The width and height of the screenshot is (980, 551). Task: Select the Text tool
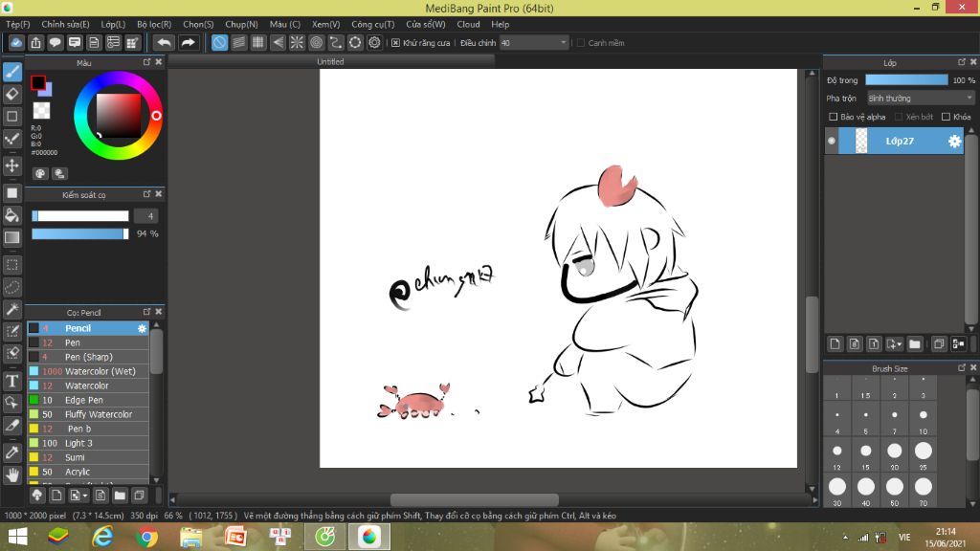tap(11, 381)
